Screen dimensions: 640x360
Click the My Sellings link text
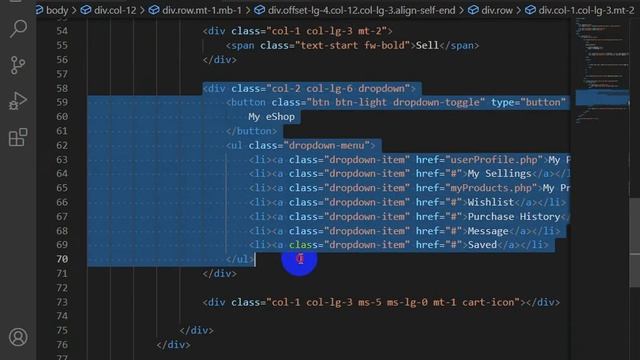[x=499, y=174]
